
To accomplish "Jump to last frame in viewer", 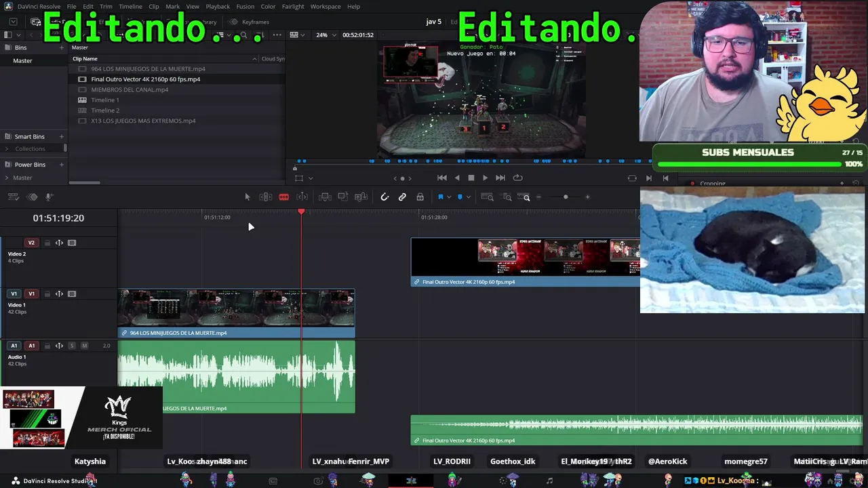I will click(500, 178).
